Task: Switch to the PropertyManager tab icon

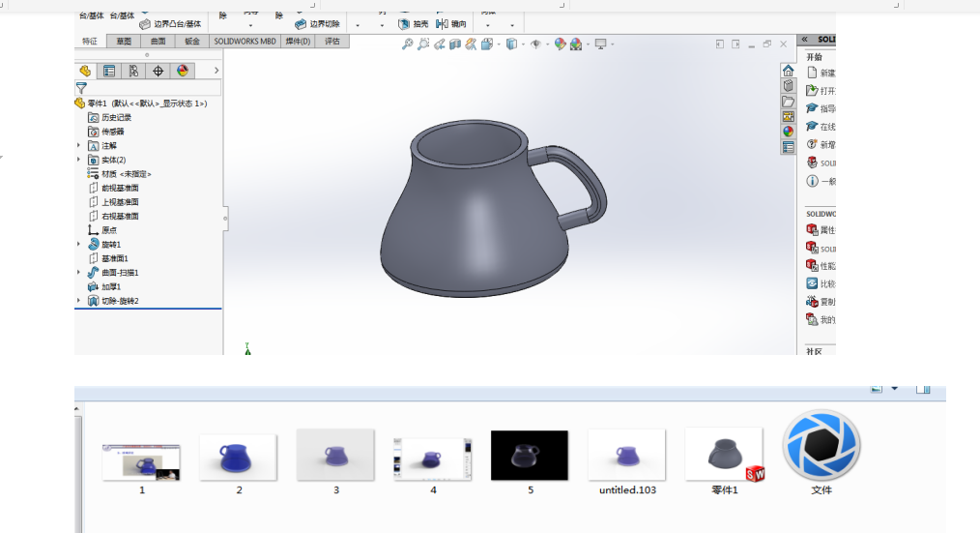Action: pyautogui.click(x=109, y=71)
